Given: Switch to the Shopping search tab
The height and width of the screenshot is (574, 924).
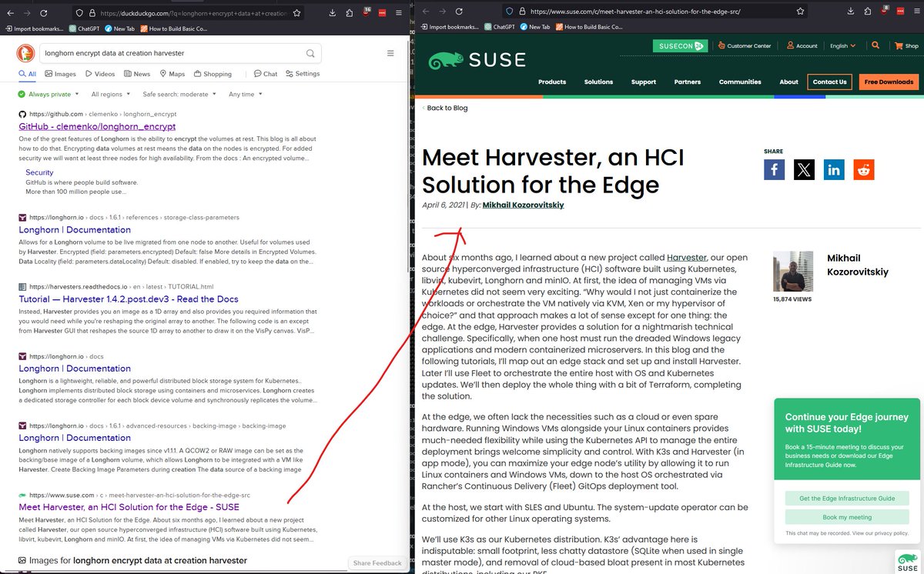Looking at the screenshot, I should (x=213, y=74).
